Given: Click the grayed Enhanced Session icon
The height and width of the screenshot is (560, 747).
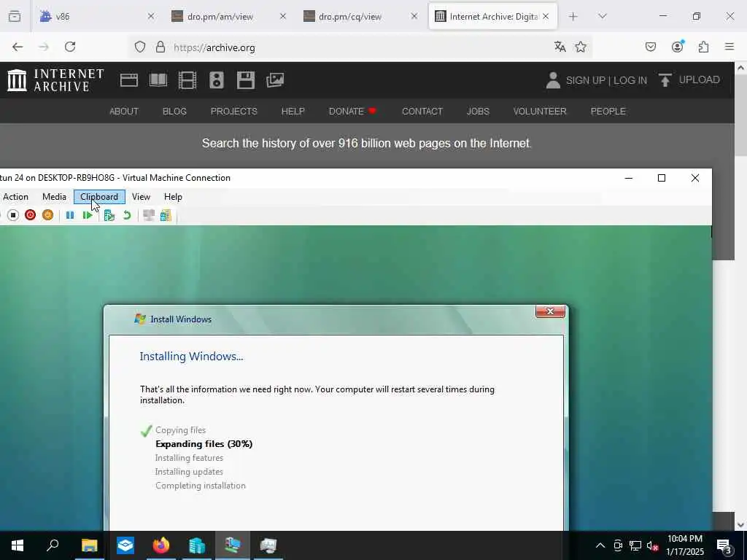Looking at the screenshot, I should pos(149,215).
